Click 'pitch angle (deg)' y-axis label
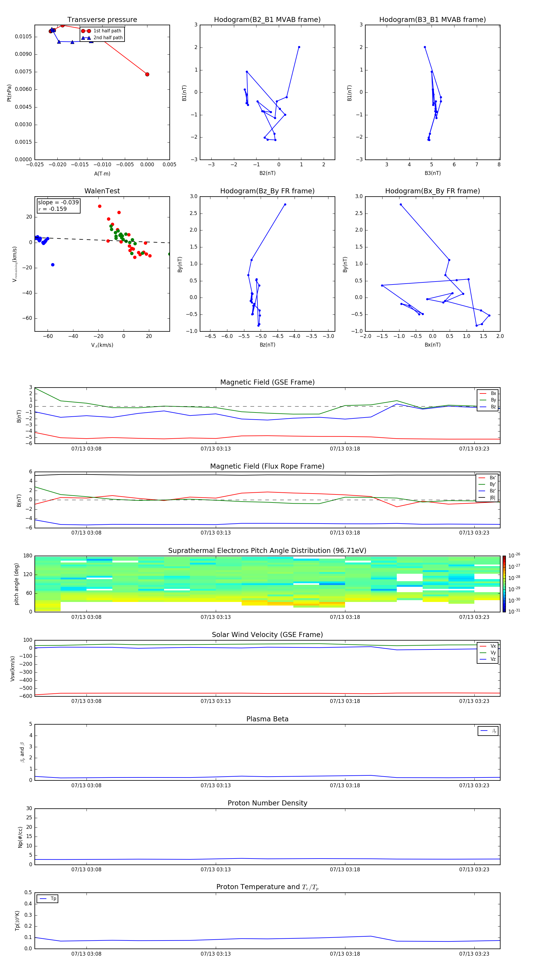The image size is (535, 980). pyautogui.click(x=16, y=584)
